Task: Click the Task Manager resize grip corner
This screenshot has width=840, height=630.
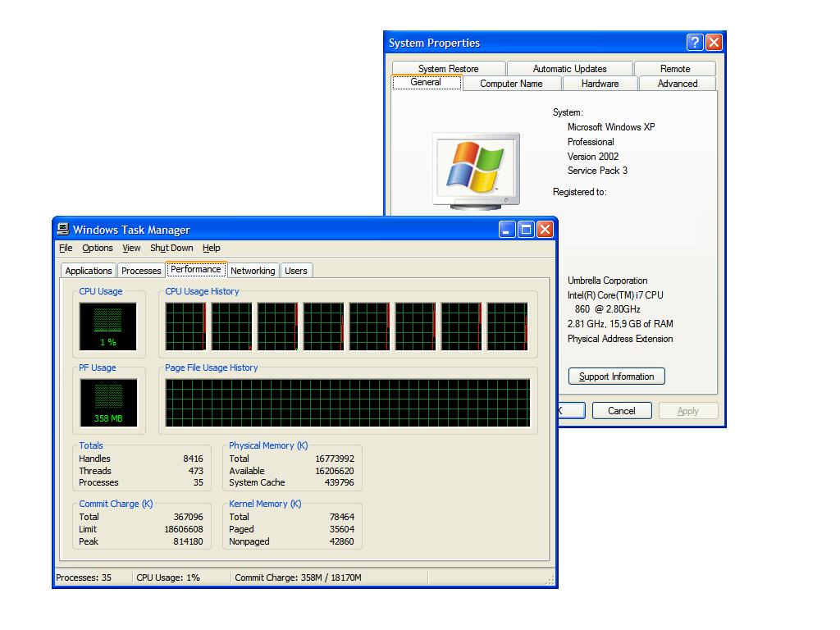Action: coord(550,580)
